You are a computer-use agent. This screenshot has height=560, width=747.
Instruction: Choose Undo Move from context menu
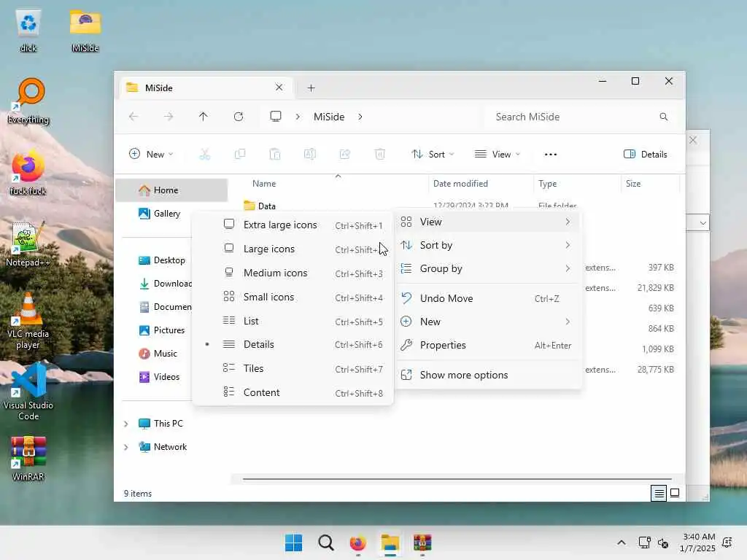click(x=488, y=298)
